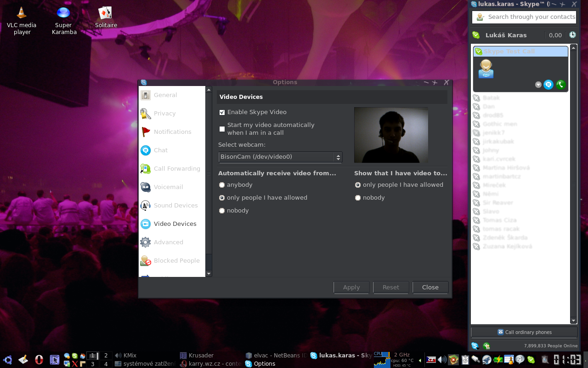Switch to Krusader in taskbar
This screenshot has height=368, width=588.
coord(210,356)
